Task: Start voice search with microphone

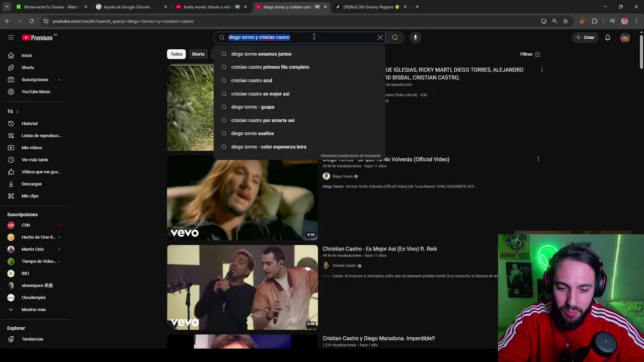Action: point(416,37)
